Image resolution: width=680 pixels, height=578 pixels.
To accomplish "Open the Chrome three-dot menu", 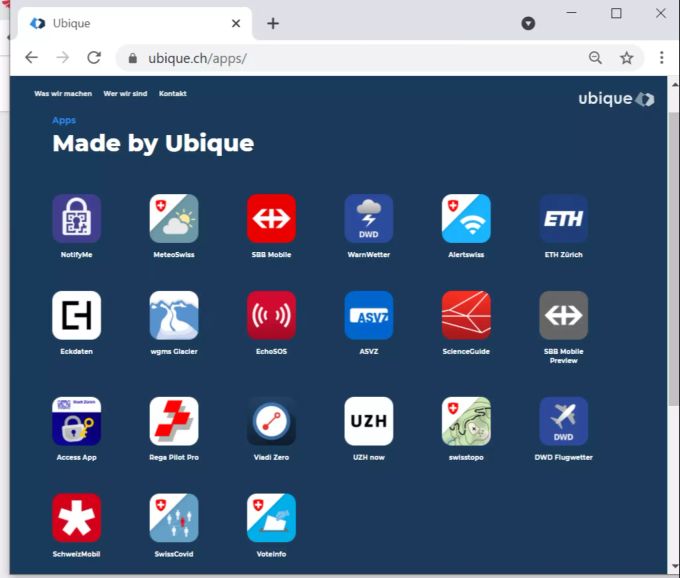I will [661, 58].
